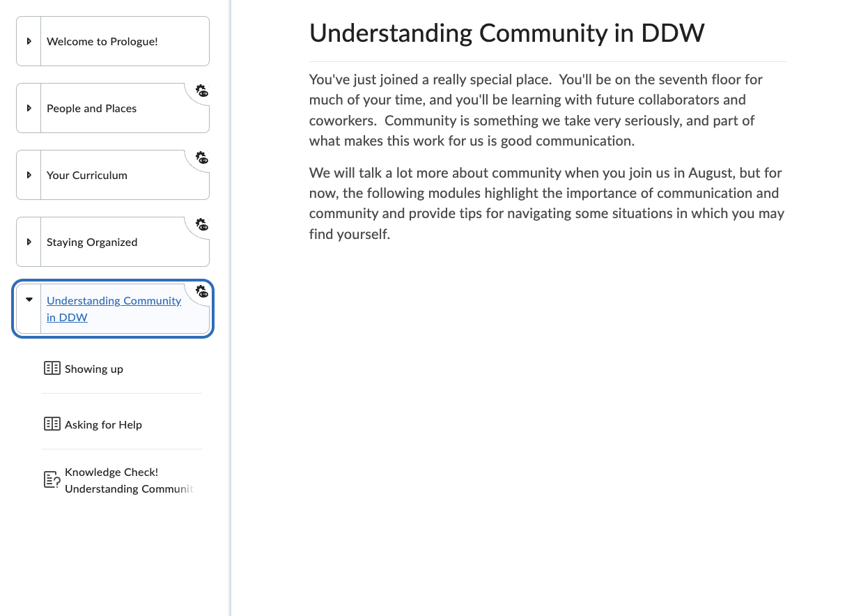Open the "Staying Organized" module page

[92, 242]
